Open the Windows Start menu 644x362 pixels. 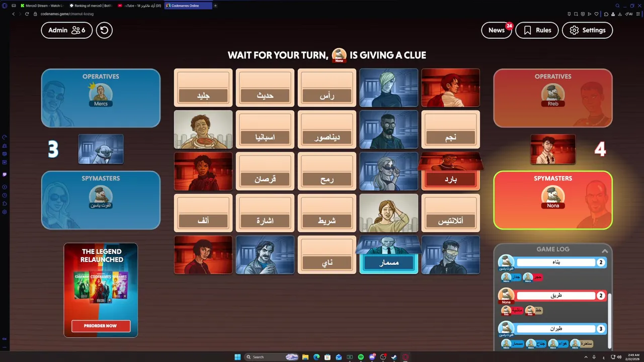click(x=237, y=357)
